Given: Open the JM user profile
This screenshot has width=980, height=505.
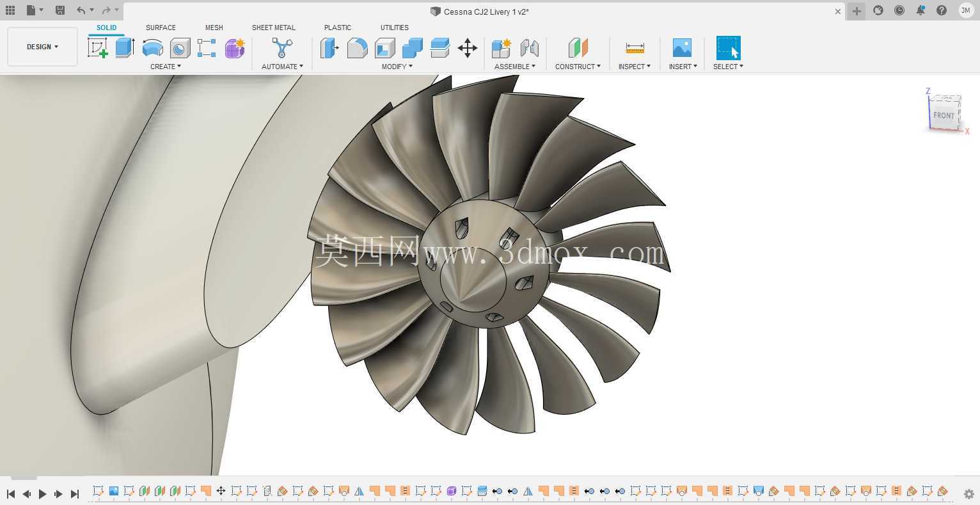Looking at the screenshot, I should (x=965, y=10).
